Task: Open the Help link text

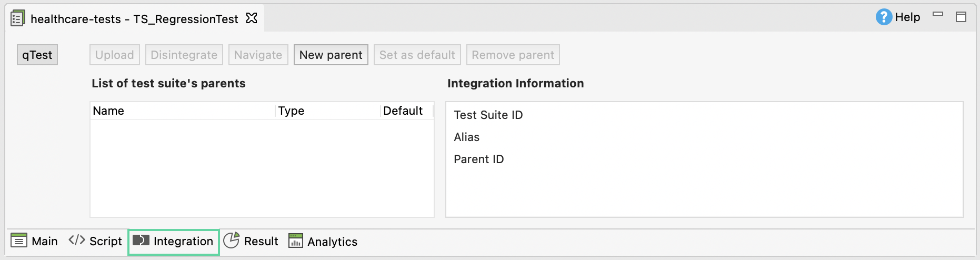Action: (x=907, y=17)
